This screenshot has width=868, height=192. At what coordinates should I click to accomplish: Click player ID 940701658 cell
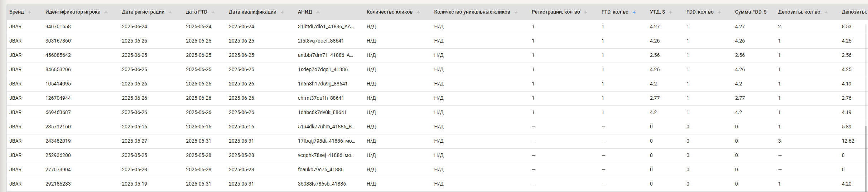pos(58,27)
